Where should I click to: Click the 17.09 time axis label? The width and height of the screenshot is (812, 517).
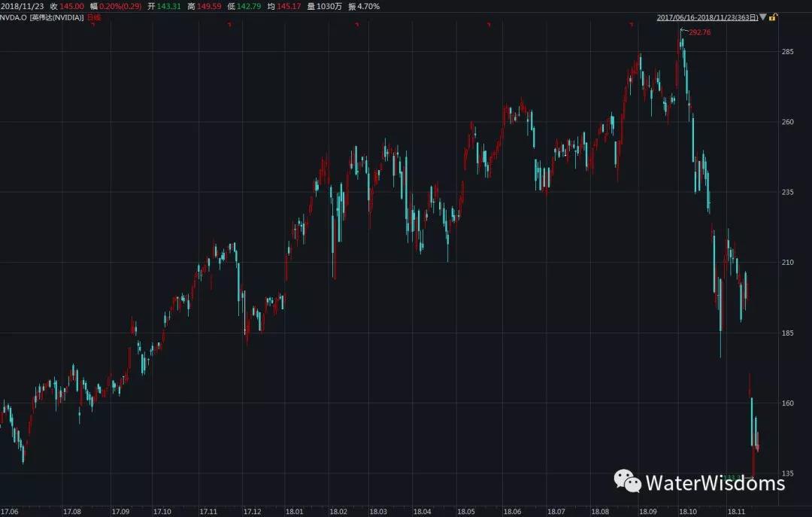coord(120,512)
